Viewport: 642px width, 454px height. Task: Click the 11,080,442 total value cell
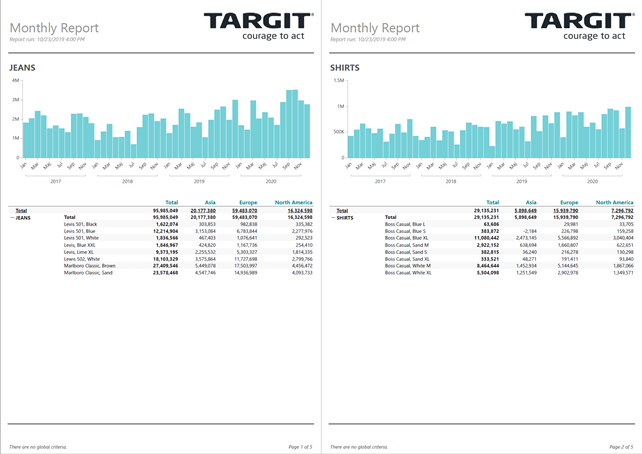[x=486, y=238]
